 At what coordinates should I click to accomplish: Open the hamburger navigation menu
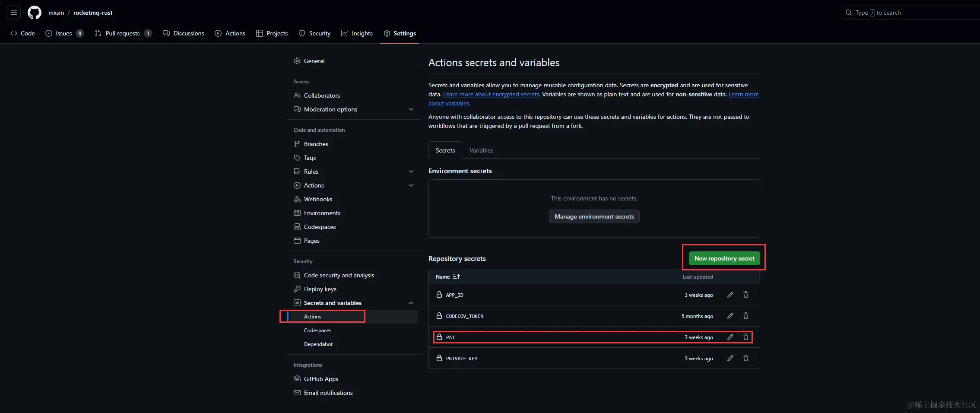tap(14, 13)
